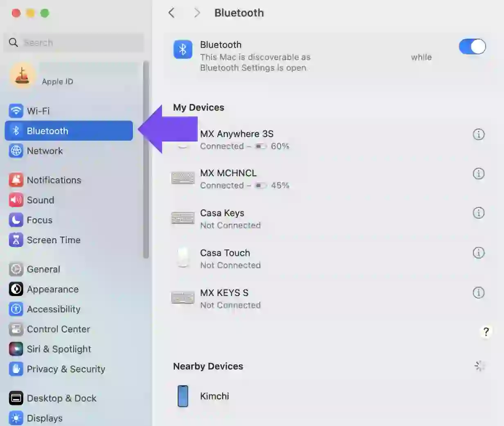
Task: Click Casa Touch mouse device icon
Action: 183,257
